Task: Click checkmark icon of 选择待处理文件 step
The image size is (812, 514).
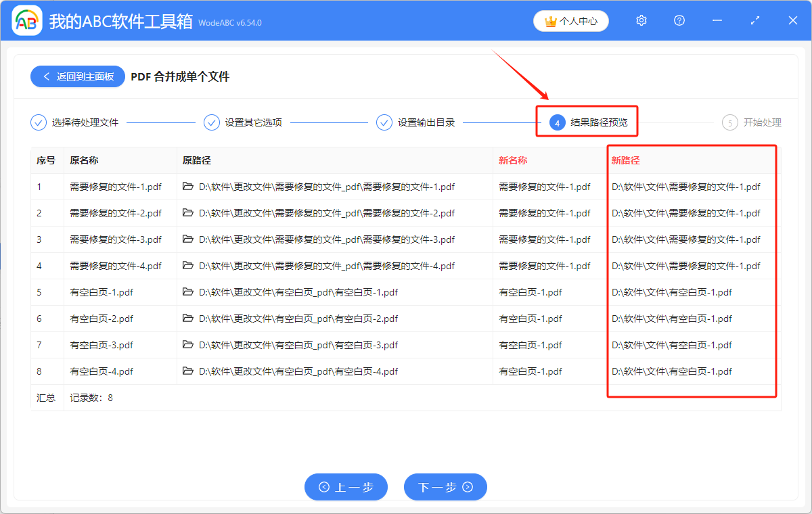Action: coord(39,122)
